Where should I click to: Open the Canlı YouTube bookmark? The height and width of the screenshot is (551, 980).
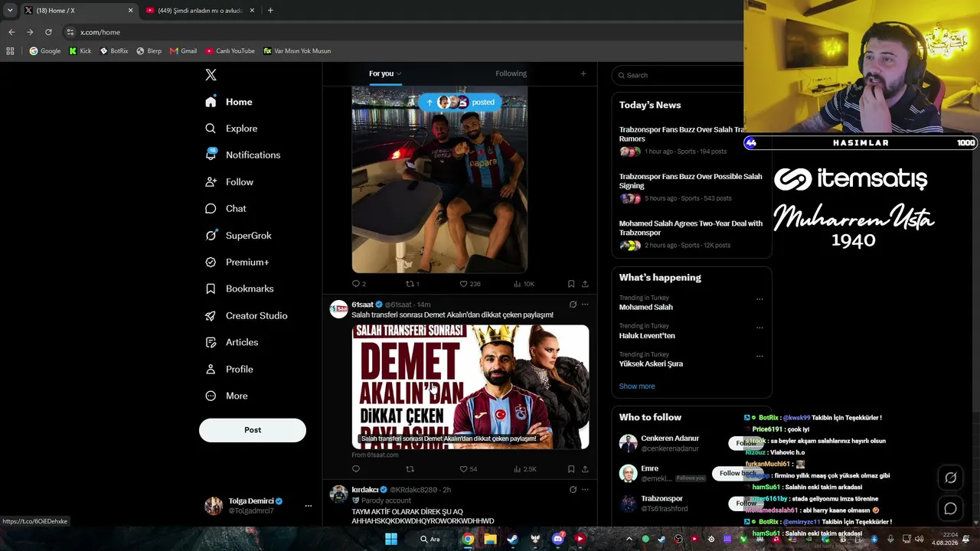click(230, 51)
